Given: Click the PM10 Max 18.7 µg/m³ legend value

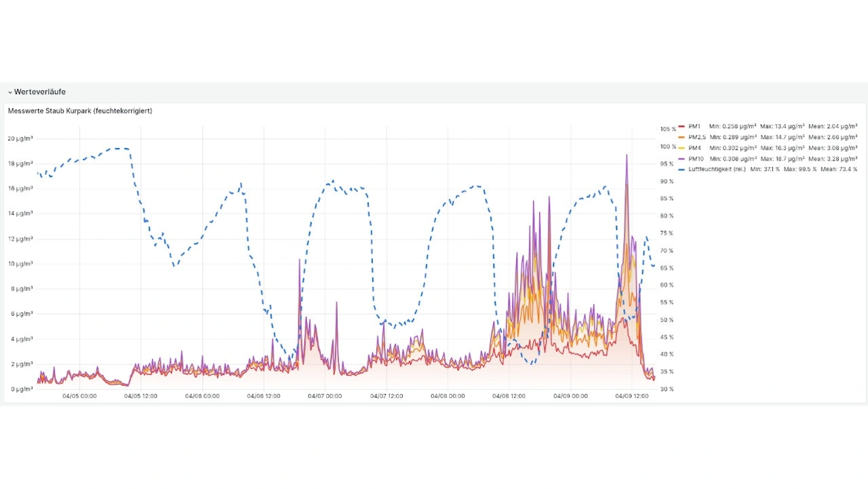Looking at the screenshot, I should tap(782, 159).
